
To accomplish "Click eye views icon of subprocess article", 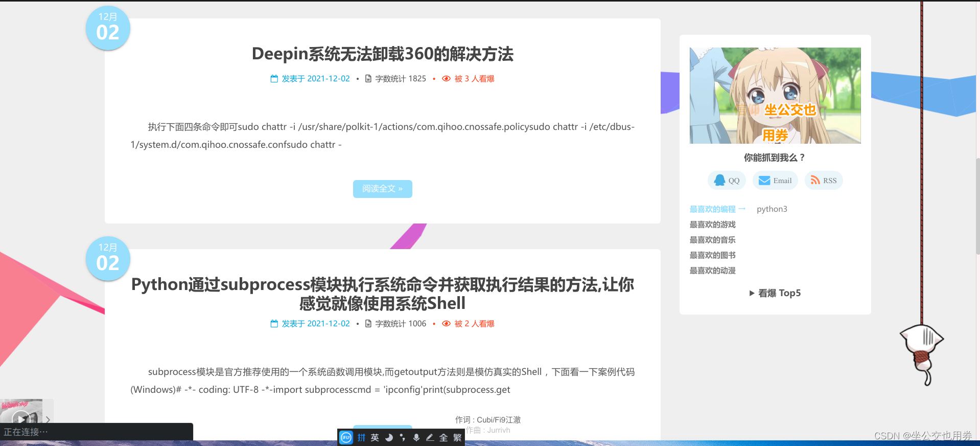I will pos(446,324).
